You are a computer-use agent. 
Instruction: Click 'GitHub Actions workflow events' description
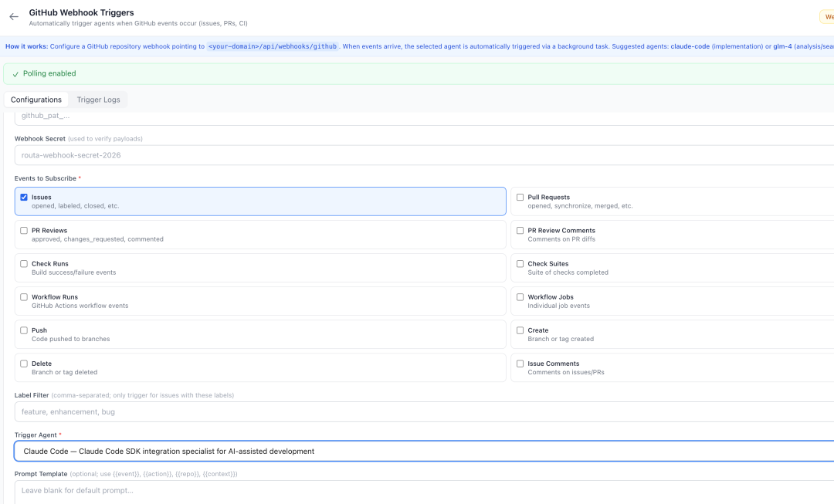coord(80,306)
